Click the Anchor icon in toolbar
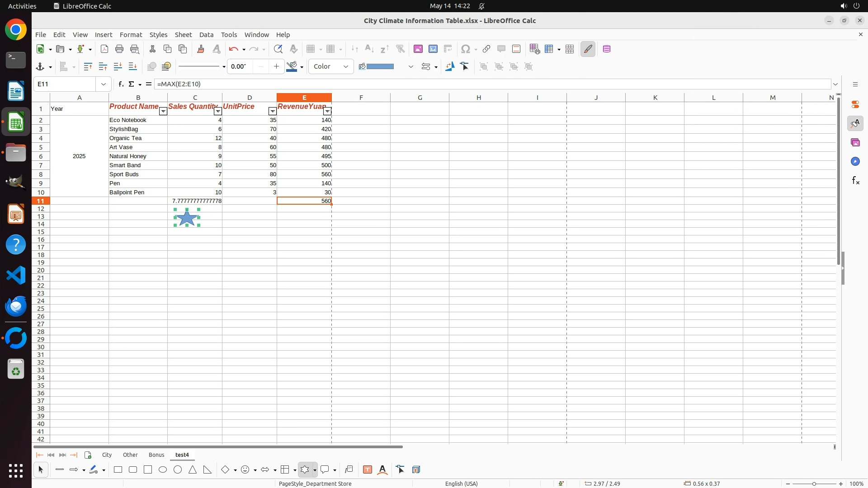Screen dimensions: 868x488 click(40, 67)
